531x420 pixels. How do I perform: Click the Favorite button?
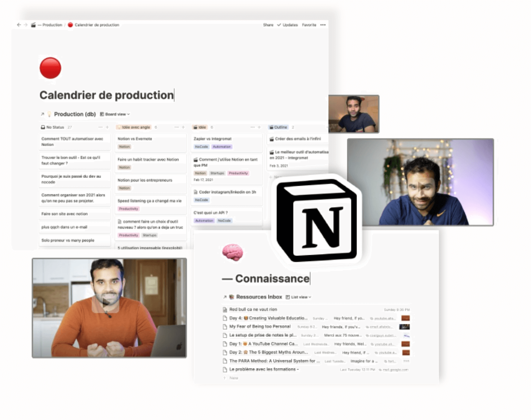click(x=309, y=25)
